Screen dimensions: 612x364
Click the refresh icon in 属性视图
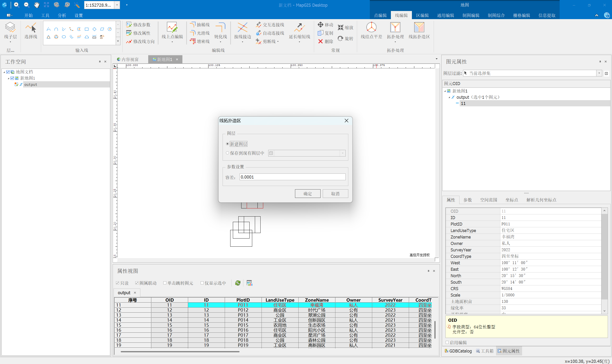(x=237, y=283)
